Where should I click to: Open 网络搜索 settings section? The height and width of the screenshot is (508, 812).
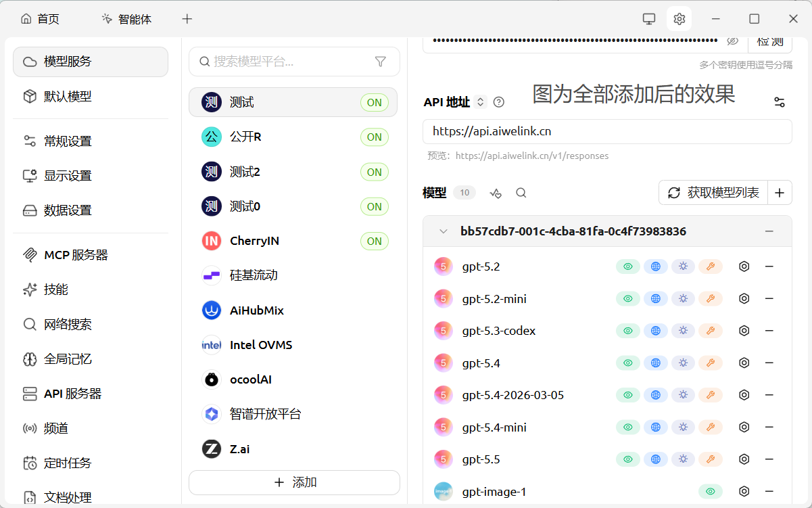(x=91, y=324)
